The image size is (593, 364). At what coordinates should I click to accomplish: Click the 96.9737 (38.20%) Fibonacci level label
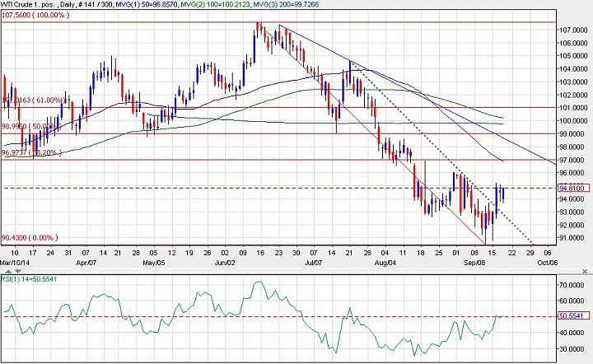[x=27, y=152]
